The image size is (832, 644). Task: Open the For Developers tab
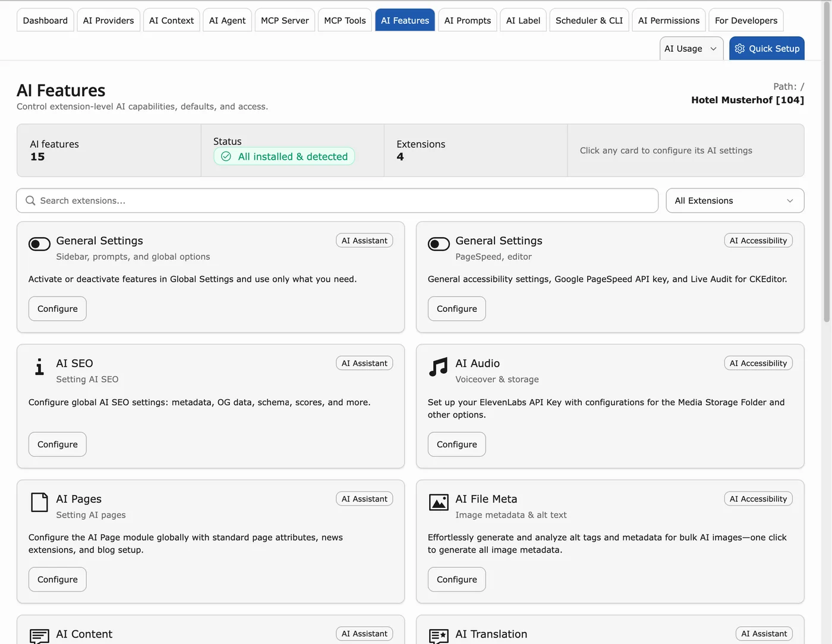[746, 20]
